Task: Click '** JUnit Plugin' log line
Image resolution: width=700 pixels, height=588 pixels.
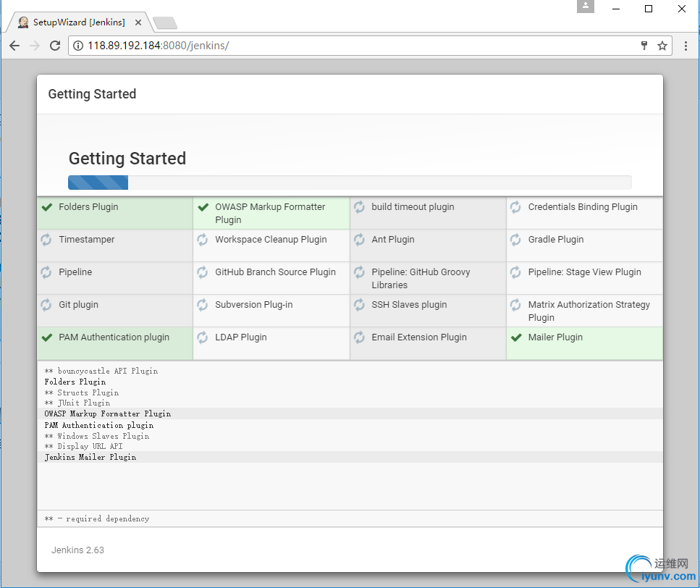Action: (x=77, y=403)
